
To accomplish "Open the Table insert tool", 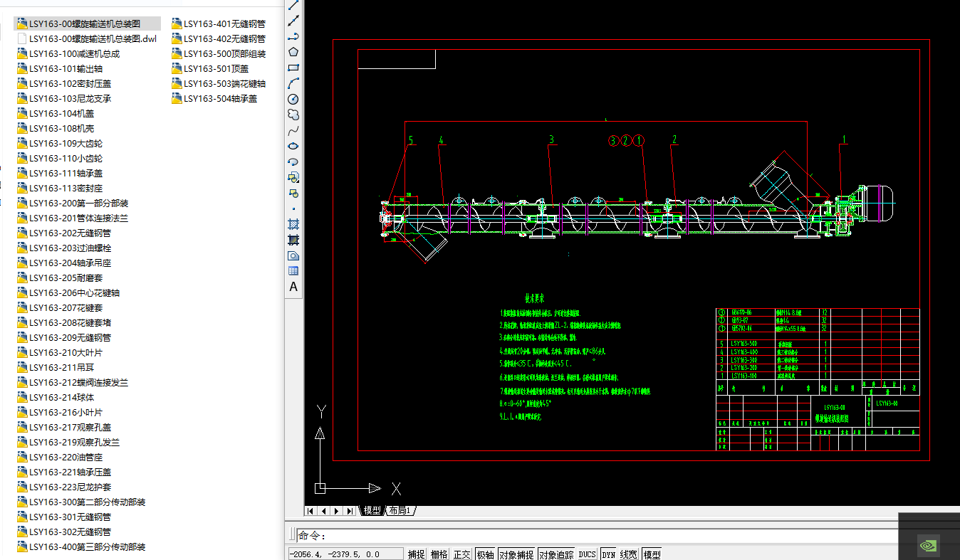I will [293, 270].
